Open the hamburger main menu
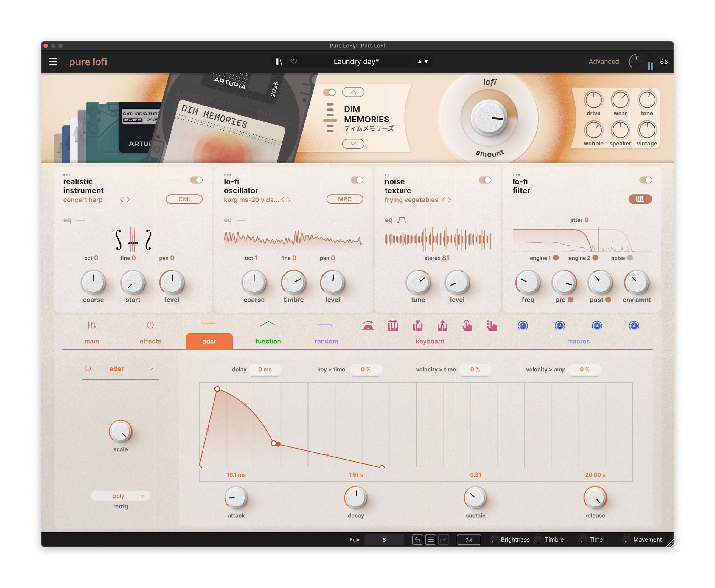 (53, 62)
